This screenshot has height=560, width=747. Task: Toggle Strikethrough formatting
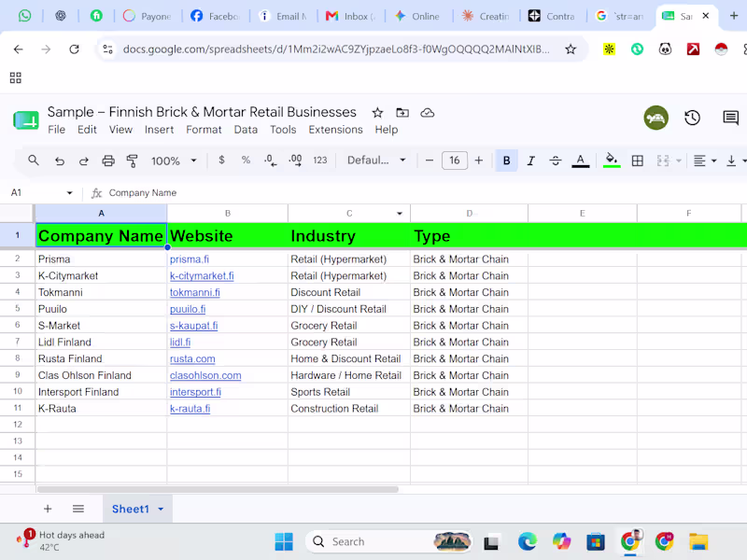coord(555,161)
